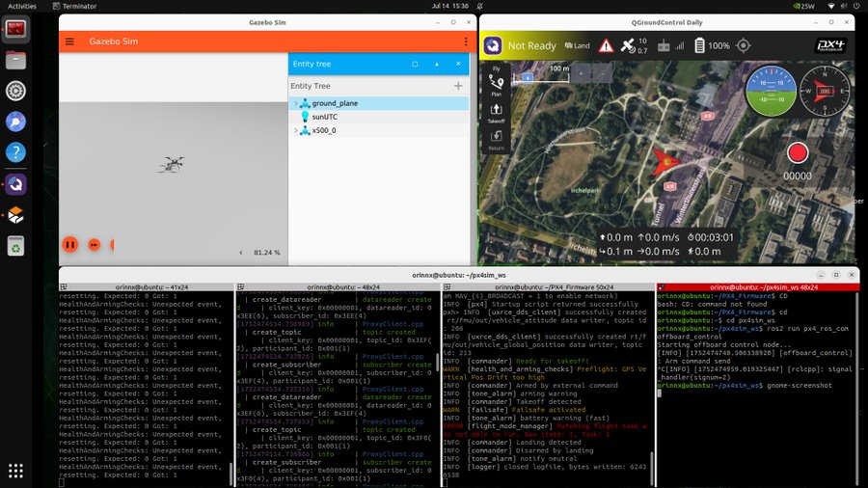Open the Land flight mode selector
The image size is (868, 488).
click(578, 46)
